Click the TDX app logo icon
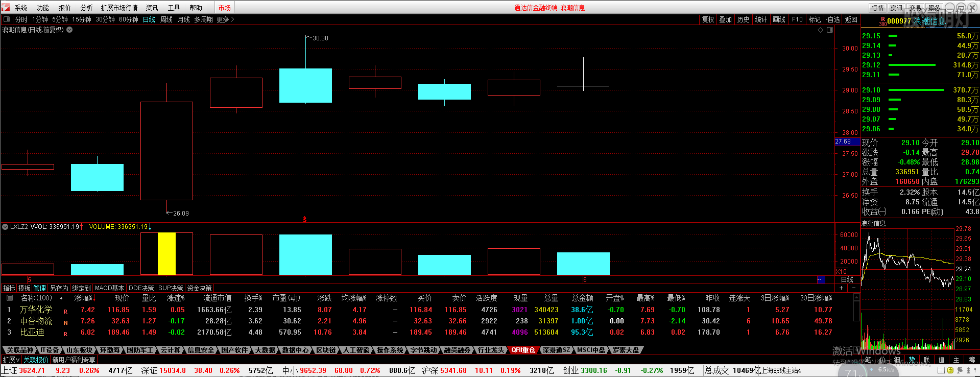The height and width of the screenshot is (377, 980). (6, 7)
